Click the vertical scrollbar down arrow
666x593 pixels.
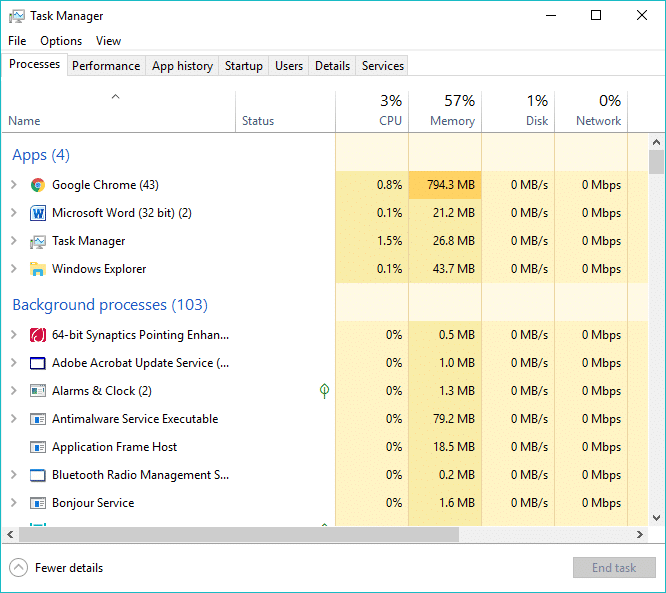(x=657, y=517)
